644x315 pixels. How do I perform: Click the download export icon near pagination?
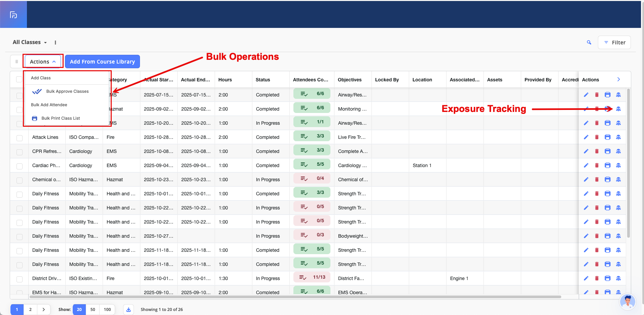129,310
